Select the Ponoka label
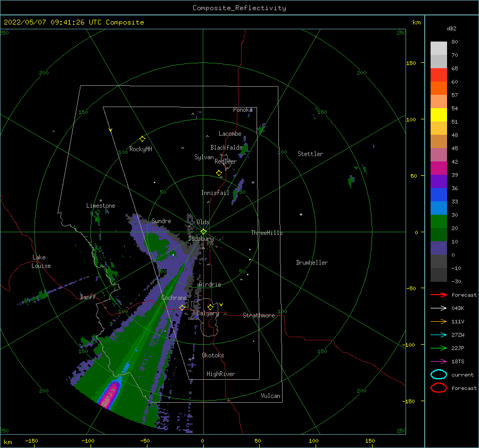Viewport: 479px width, 448px height. point(243,110)
